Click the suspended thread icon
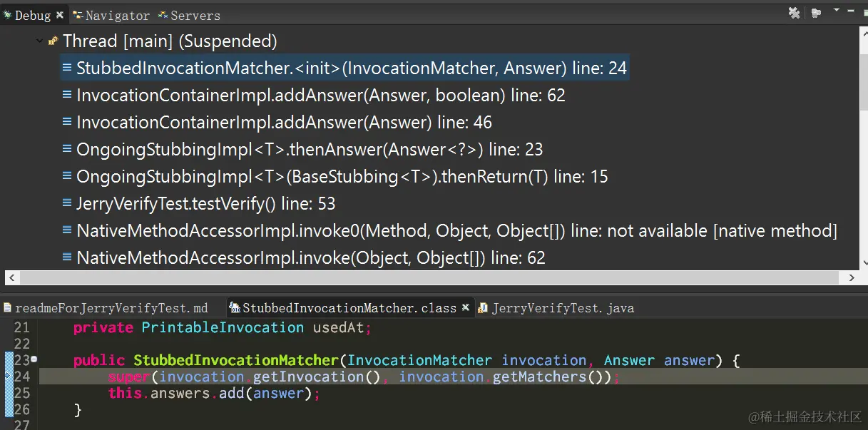 coord(53,41)
